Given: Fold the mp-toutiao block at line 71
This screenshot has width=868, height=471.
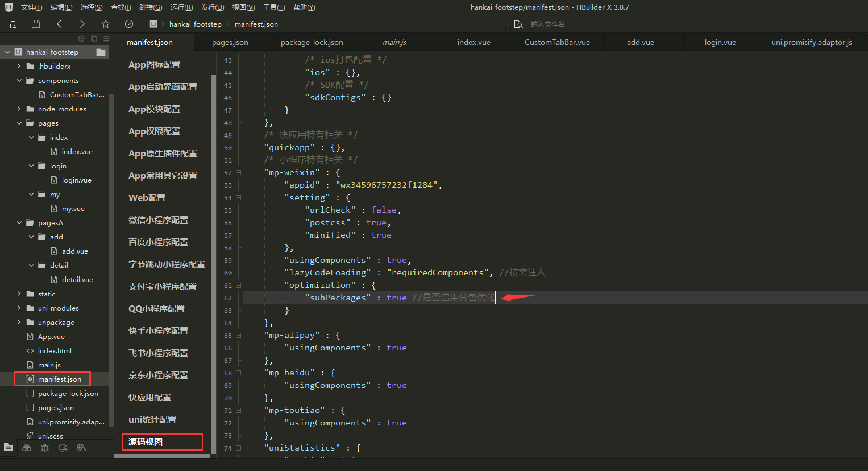Looking at the screenshot, I should (x=238, y=410).
